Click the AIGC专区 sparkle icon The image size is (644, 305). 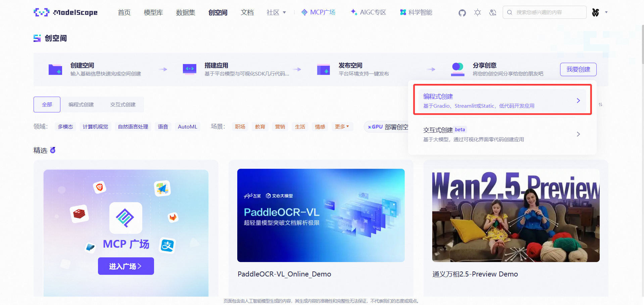353,12
